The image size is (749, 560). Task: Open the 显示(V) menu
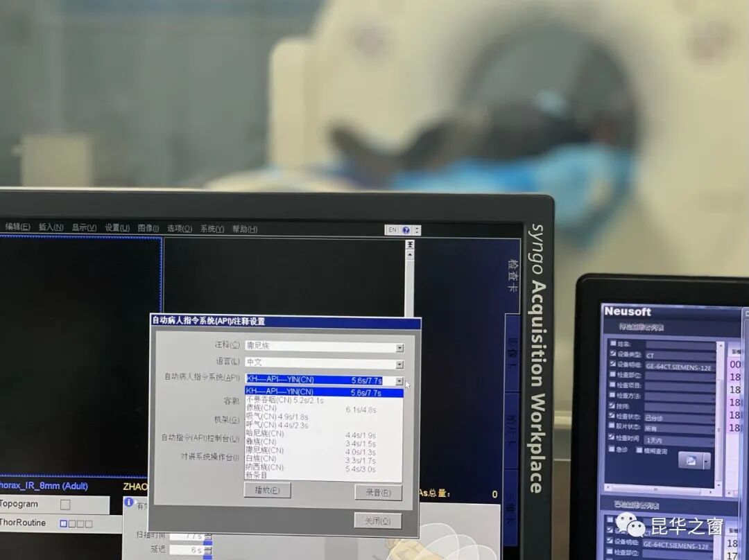84,228
